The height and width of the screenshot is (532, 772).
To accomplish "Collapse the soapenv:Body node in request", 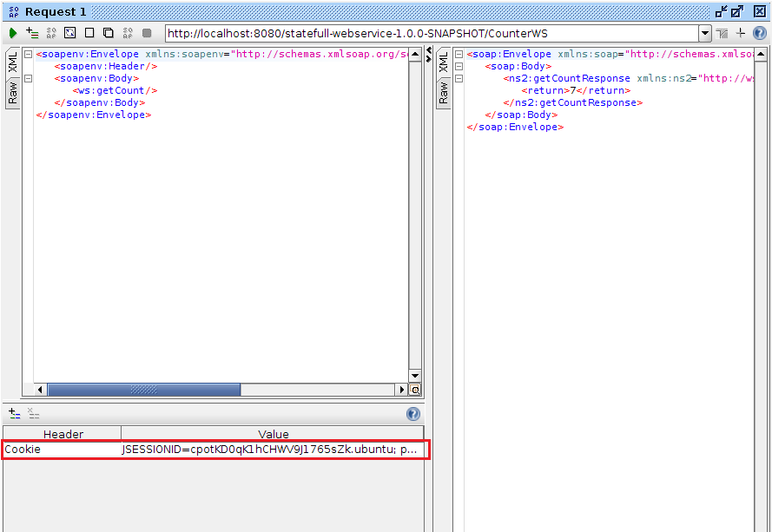I will pyautogui.click(x=29, y=78).
